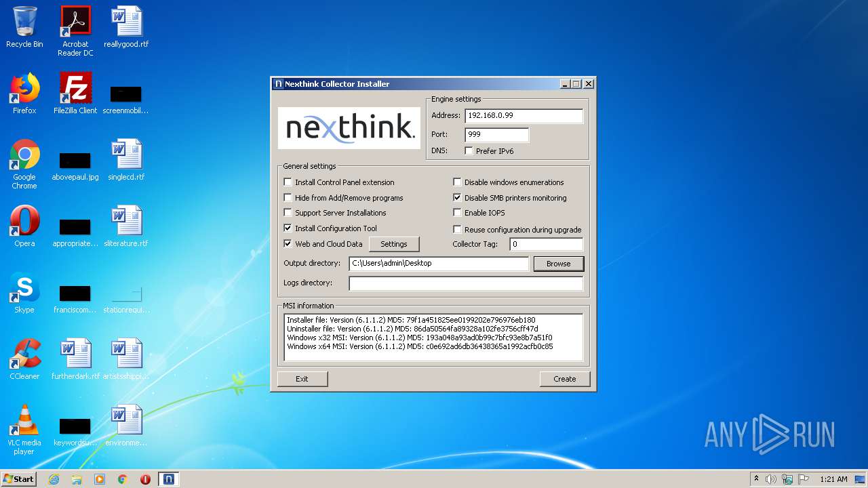Open FileZilla Client shortcut

tap(75, 94)
